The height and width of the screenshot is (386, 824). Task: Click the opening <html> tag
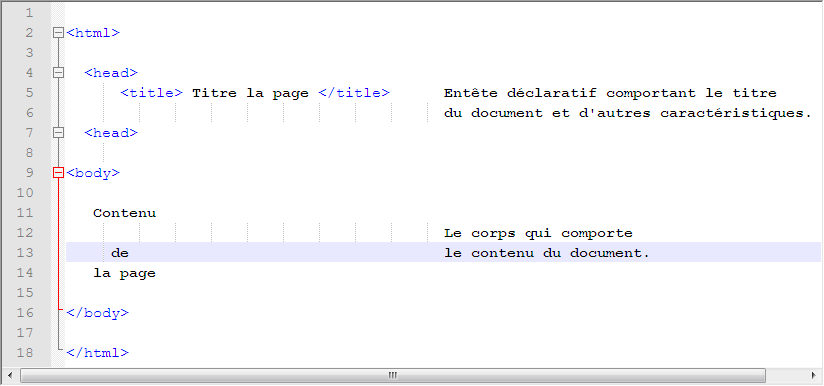(93, 33)
